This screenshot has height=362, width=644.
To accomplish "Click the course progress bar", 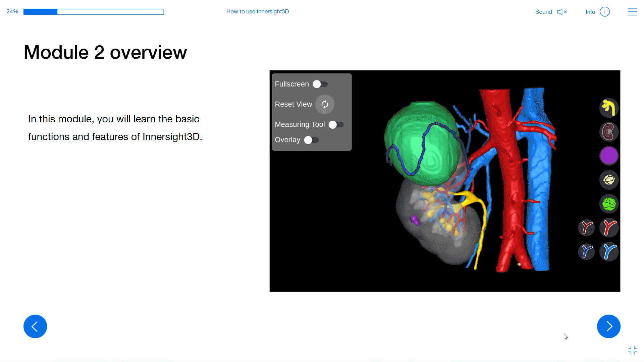I will pos(94,12).
